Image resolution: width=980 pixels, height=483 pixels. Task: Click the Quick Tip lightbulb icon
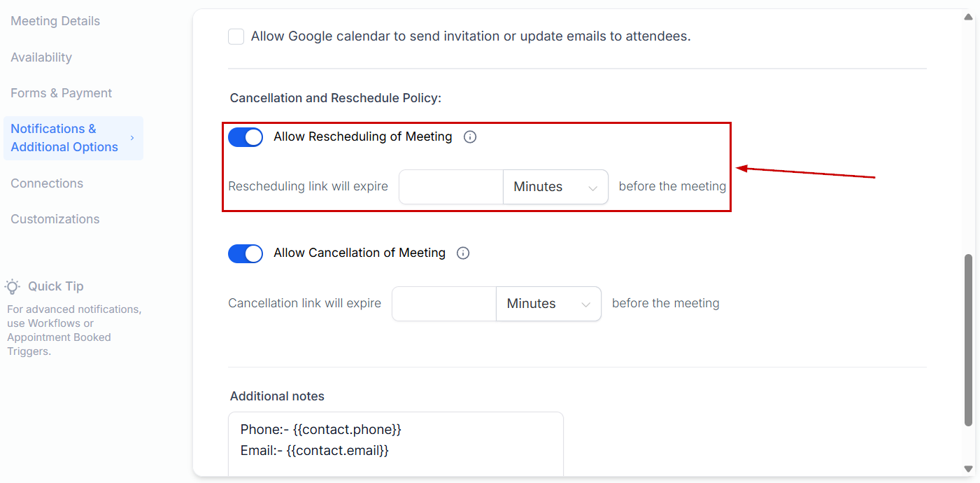[x=13, y=286]
